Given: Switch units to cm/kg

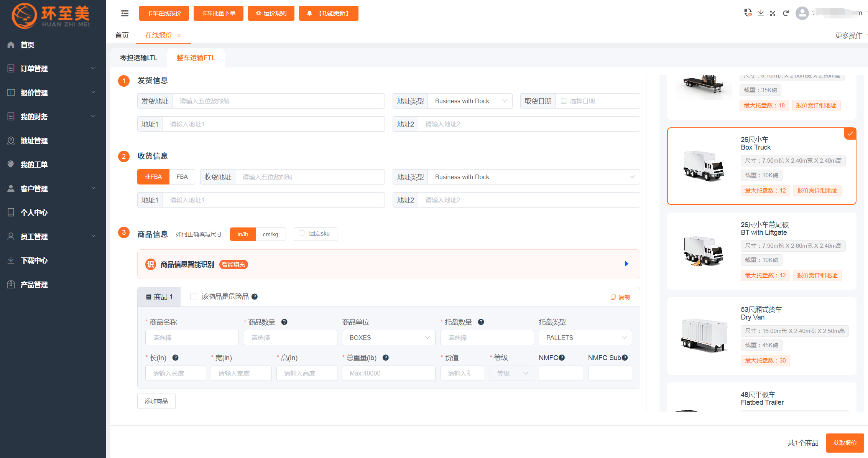Looking at the screenshot, I should pos(270,234).
